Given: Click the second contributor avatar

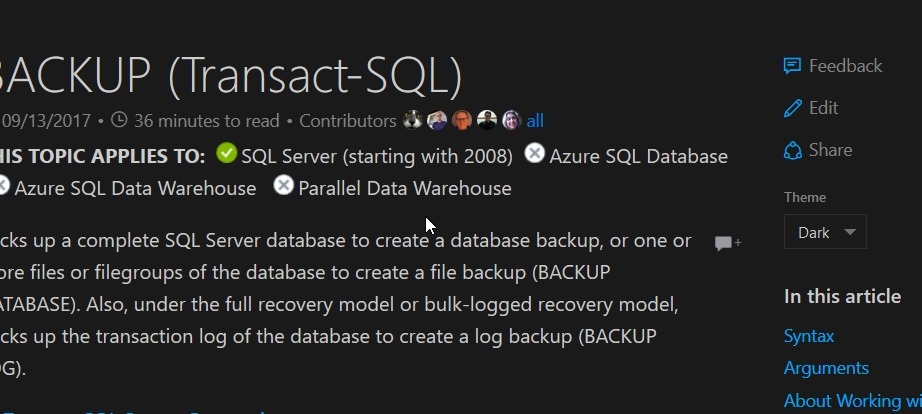Looking at the screenshot, I should tap(437, 121).
